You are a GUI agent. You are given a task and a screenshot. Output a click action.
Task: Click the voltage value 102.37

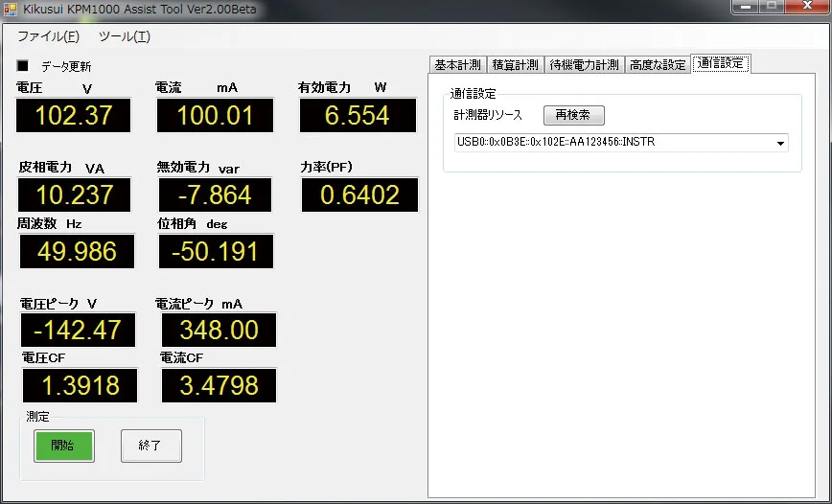click(73, 115)
